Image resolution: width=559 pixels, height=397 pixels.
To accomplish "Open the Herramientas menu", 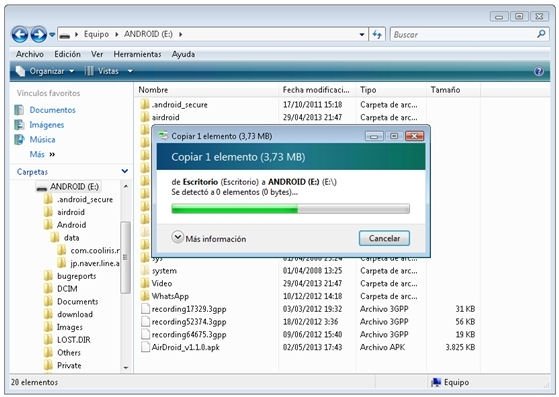I will pos(137,54).
